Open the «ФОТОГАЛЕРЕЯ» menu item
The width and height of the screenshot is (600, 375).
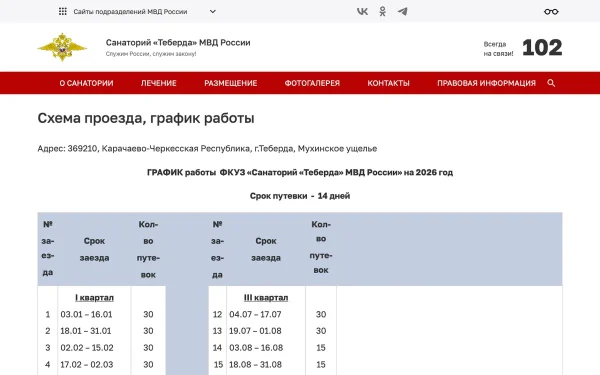pyautogui.click(x=312, y=83)
